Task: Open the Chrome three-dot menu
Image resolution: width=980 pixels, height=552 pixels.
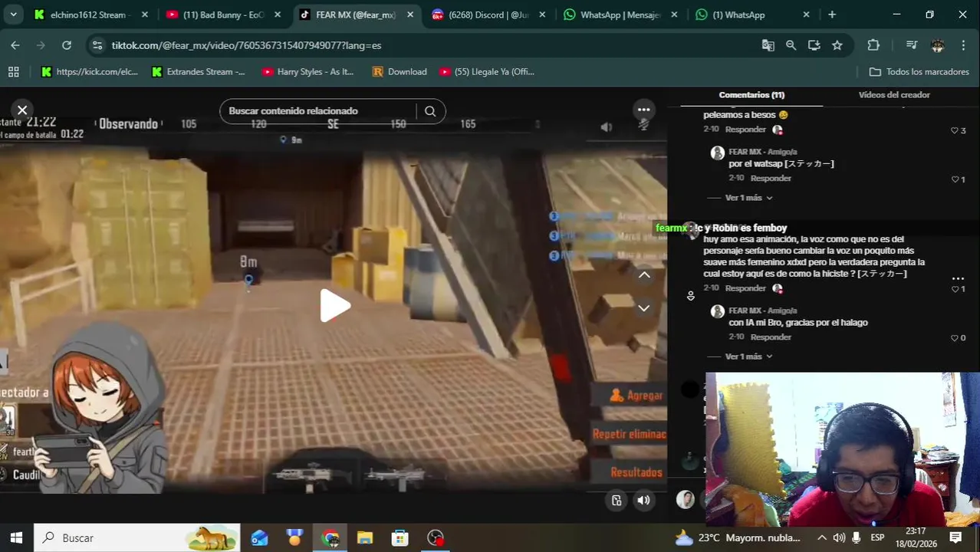Action: (x=963, y=45)
